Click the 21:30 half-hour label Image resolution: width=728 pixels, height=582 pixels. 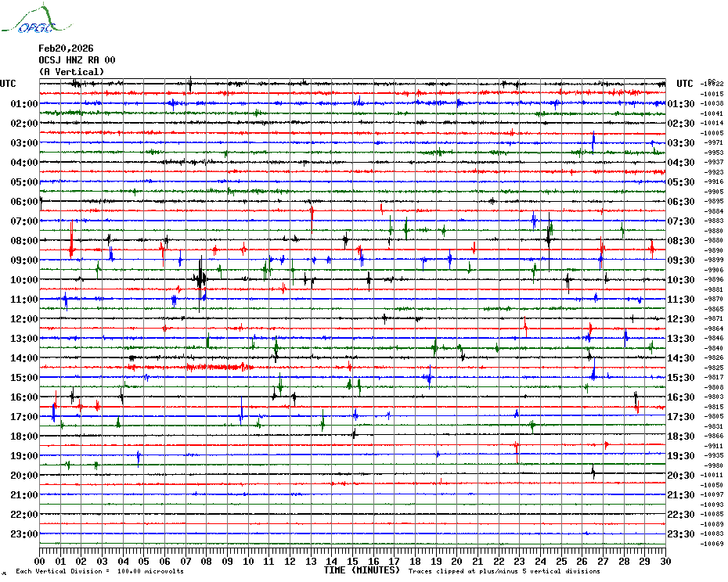(681, 494)
